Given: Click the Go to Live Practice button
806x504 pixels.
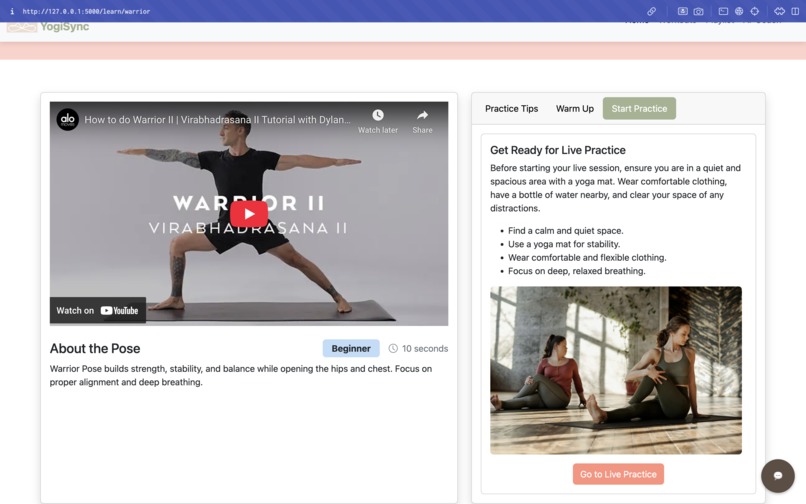Looking at the screenshot, I should coord(618,474).
